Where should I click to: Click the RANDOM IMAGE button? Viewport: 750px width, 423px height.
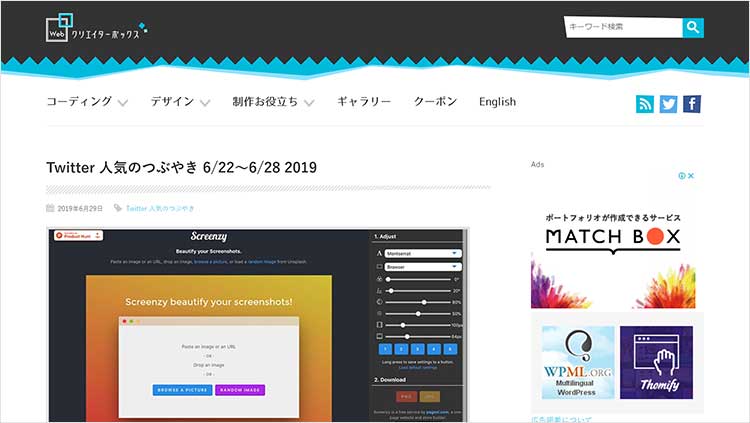click(240, 390)
